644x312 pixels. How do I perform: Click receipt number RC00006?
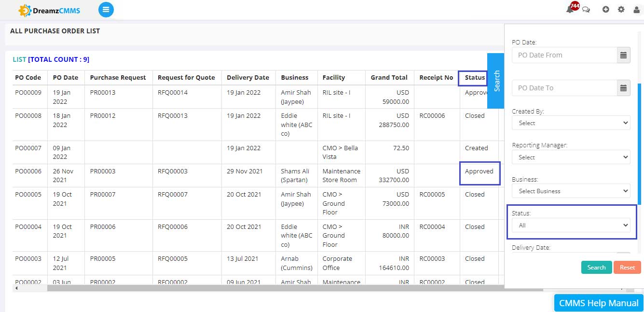[432, 115]
